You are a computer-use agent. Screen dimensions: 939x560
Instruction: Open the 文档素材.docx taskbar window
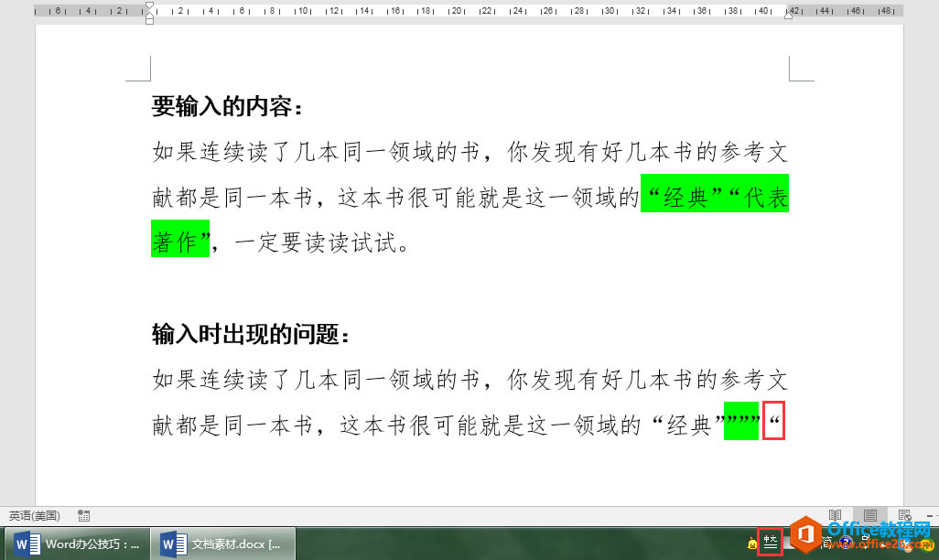[x=222, y=544]
